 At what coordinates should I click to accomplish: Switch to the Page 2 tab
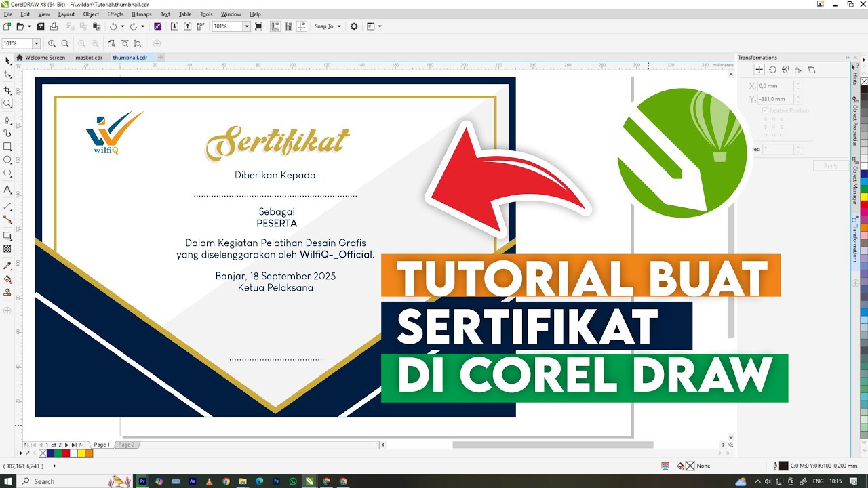126,445
